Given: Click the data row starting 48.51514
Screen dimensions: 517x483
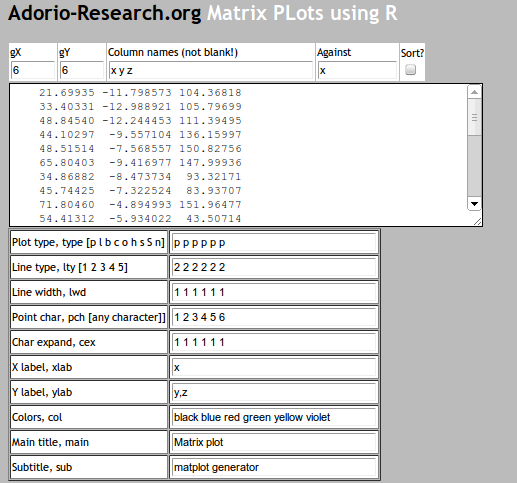Looking at the screenshot, I should tap(140, 148).
